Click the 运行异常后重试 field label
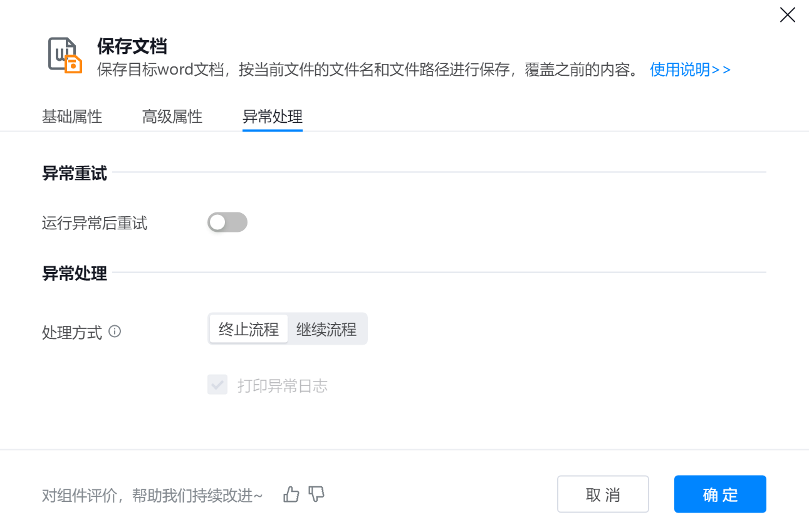Viewport: 809px width, 532px height. pos(95,223)
